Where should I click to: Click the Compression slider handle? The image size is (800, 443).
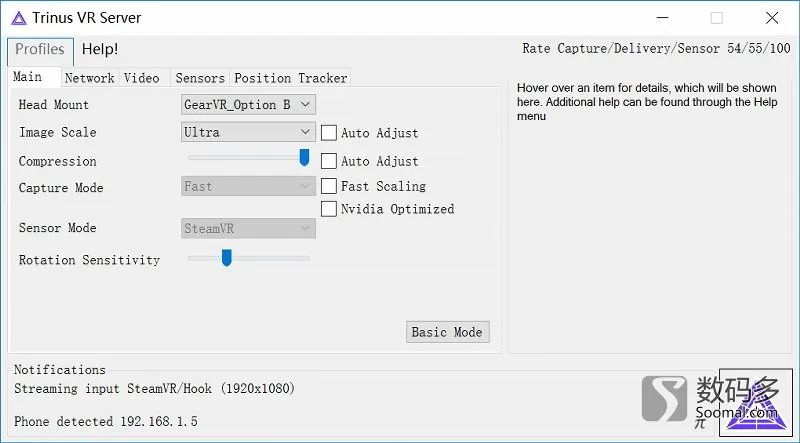304,158
